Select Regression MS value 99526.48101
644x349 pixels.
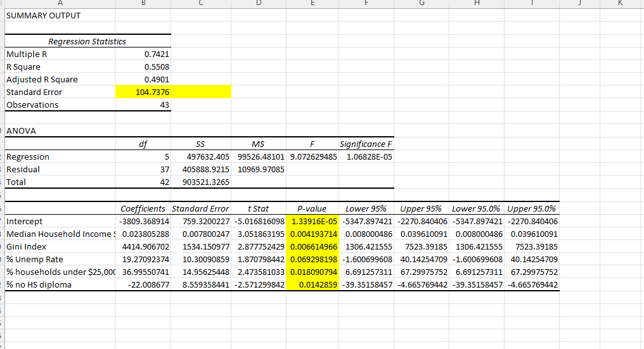coord(259,157)
